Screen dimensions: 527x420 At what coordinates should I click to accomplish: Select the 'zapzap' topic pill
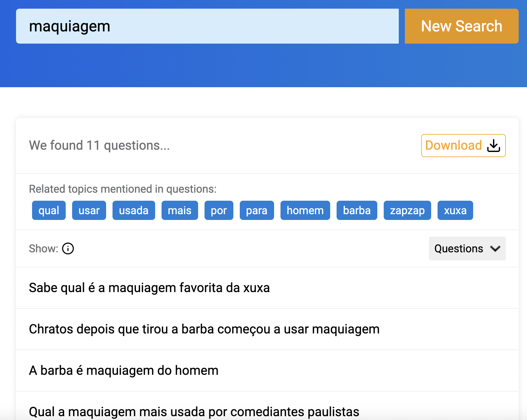407,210
